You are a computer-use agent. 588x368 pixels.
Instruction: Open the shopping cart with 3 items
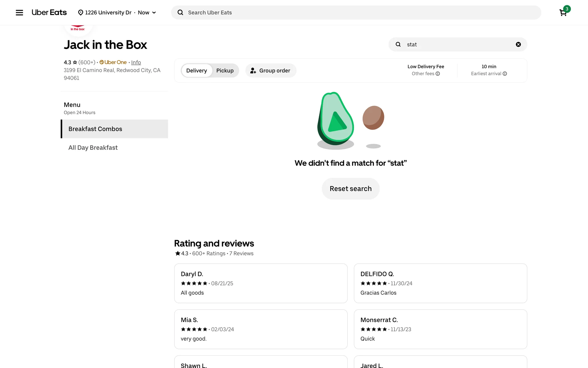tap(563, 13)
